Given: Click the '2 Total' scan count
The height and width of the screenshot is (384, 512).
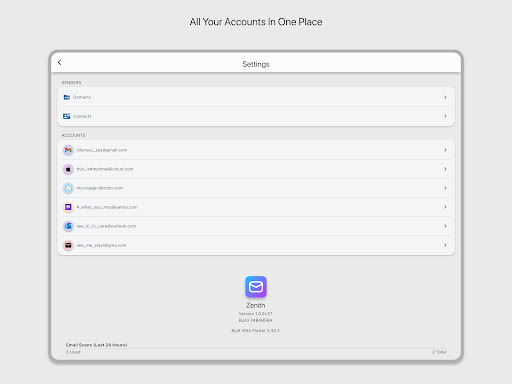Looking at the screenshot, I should click(x=439, y=352).
